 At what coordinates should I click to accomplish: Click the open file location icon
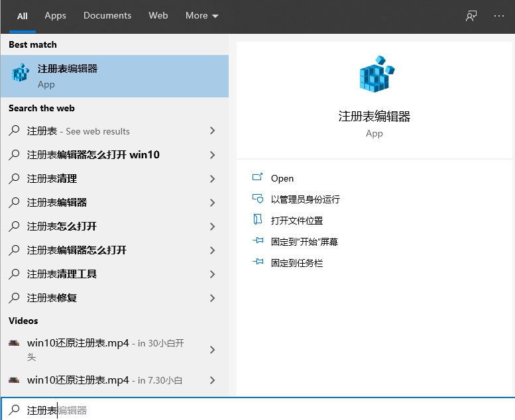click(x=257, y=219)
